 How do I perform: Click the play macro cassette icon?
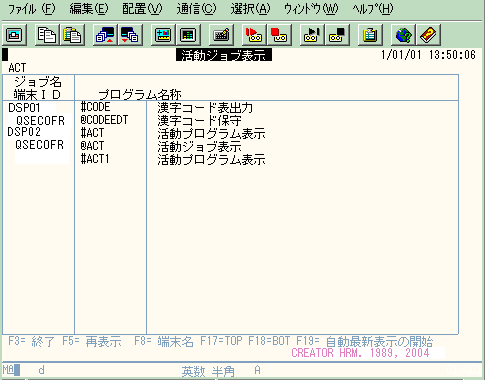(312, 35)
